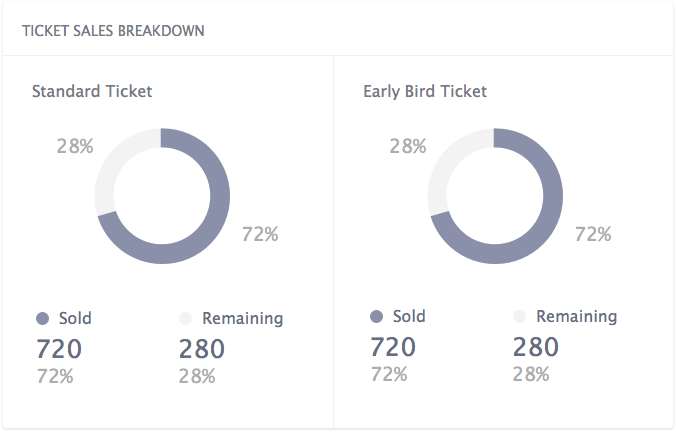Click the Standard Ticket title
Screen dimensions: 676x432
[x=92, y=91]
